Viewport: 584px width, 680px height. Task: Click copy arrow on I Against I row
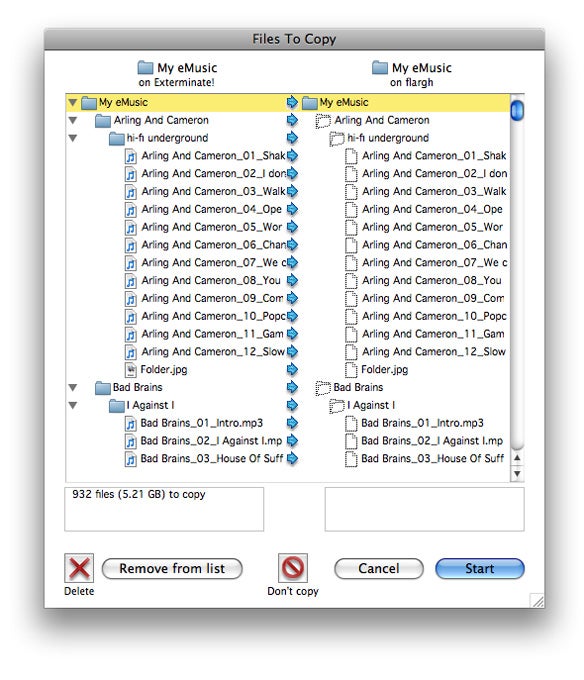click(293, 405)
